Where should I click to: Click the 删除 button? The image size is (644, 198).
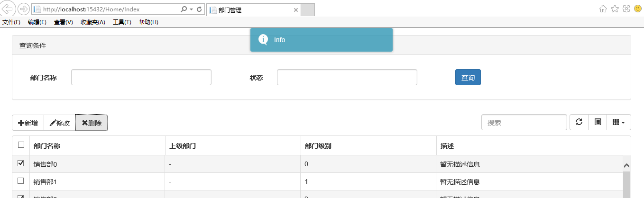coord(92,123)
